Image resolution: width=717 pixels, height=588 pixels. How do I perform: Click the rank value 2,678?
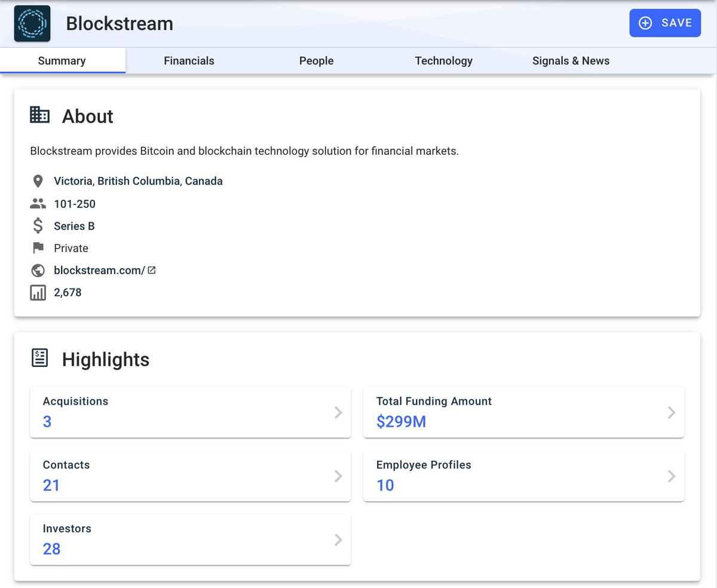pyautogui.click(x=68, y=293)
